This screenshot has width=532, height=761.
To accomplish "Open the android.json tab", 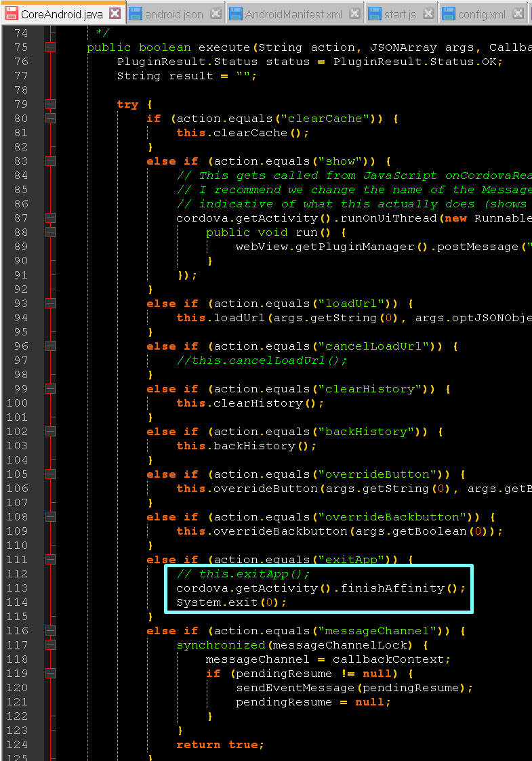I will 175,14.
